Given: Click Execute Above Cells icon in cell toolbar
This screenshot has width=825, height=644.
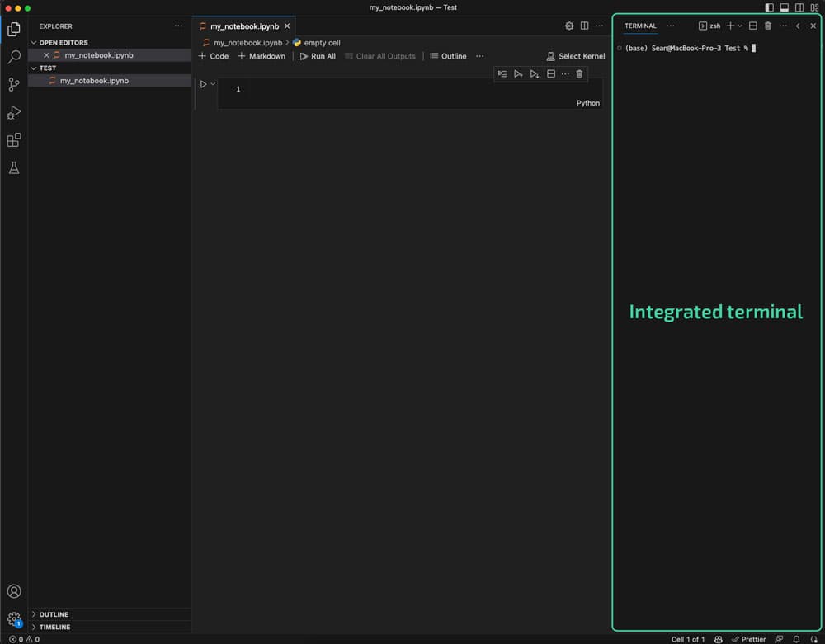Looking at the screenshot, I should click(x=518, y=74).
